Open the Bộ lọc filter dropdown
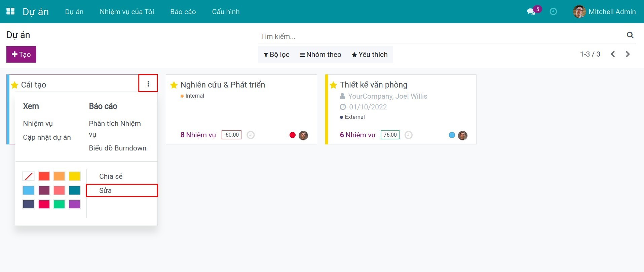The width and height of the screenshot is (644, 272). tap(276, 55)
